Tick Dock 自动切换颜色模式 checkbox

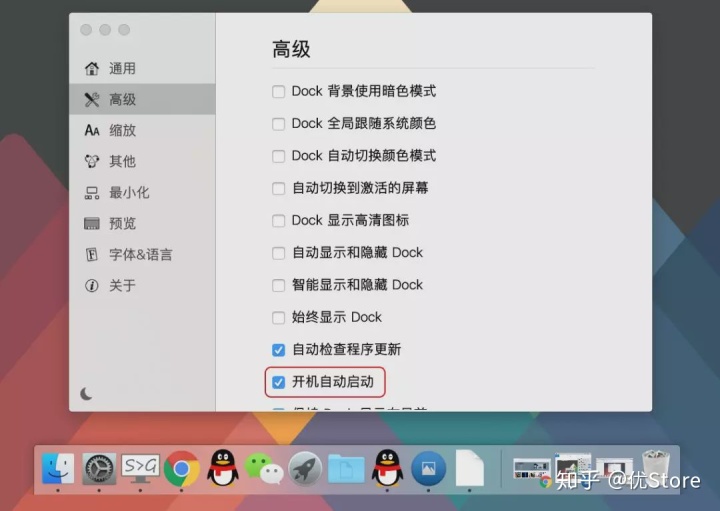point(278,156)
